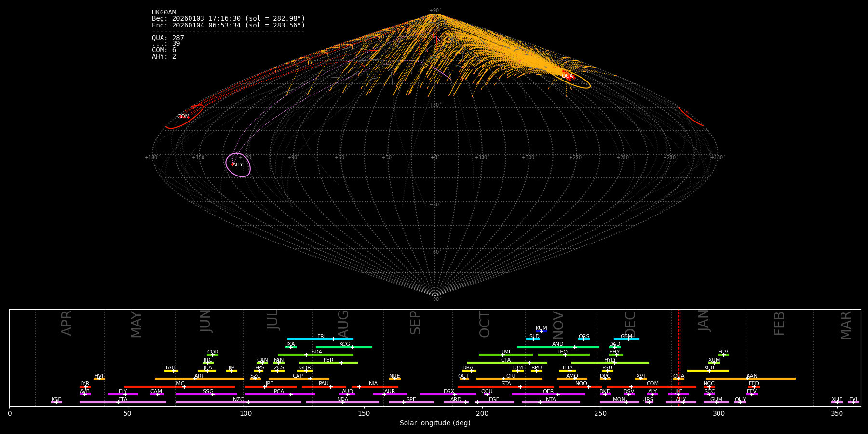The image size is (868, 434).
Task: Select the NZC shower bar in the timeline
Action: (x=239, y=402)
